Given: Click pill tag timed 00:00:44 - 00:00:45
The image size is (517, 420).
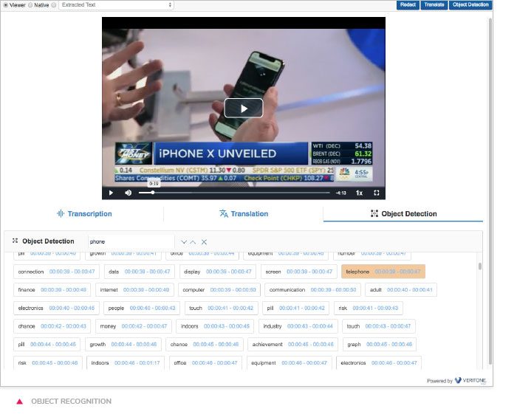Looking at the screenshot, I should (x=47, y=344).
